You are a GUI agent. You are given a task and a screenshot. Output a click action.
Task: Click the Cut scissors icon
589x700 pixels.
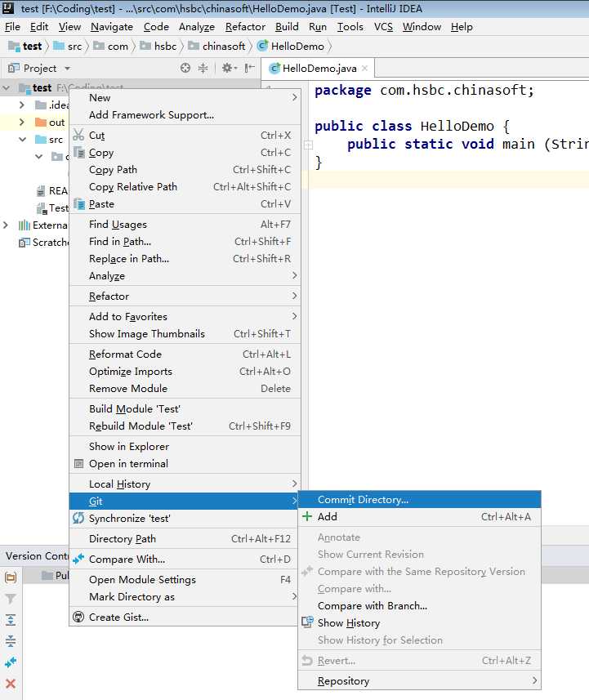tap(78, 135)
